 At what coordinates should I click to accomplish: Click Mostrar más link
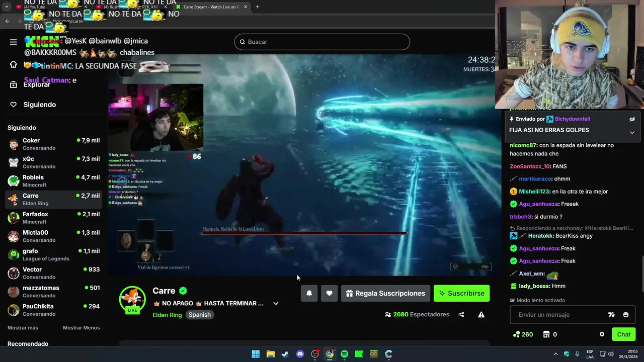pos(23,328)
